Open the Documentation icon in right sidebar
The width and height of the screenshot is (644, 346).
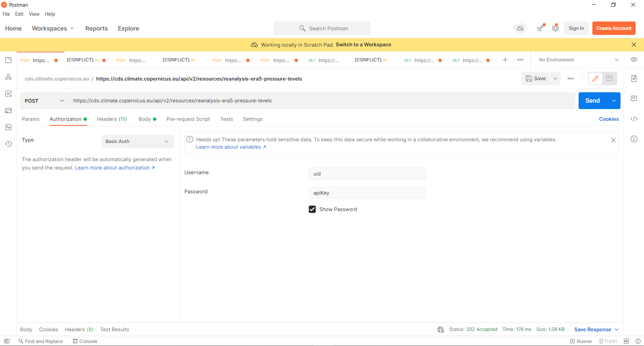click(x=634, y=79)
